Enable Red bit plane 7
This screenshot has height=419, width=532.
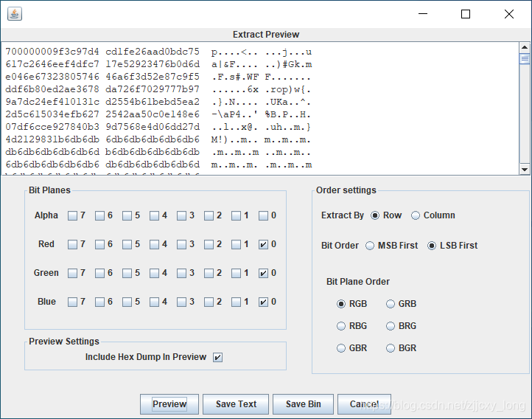pos(72,244)
